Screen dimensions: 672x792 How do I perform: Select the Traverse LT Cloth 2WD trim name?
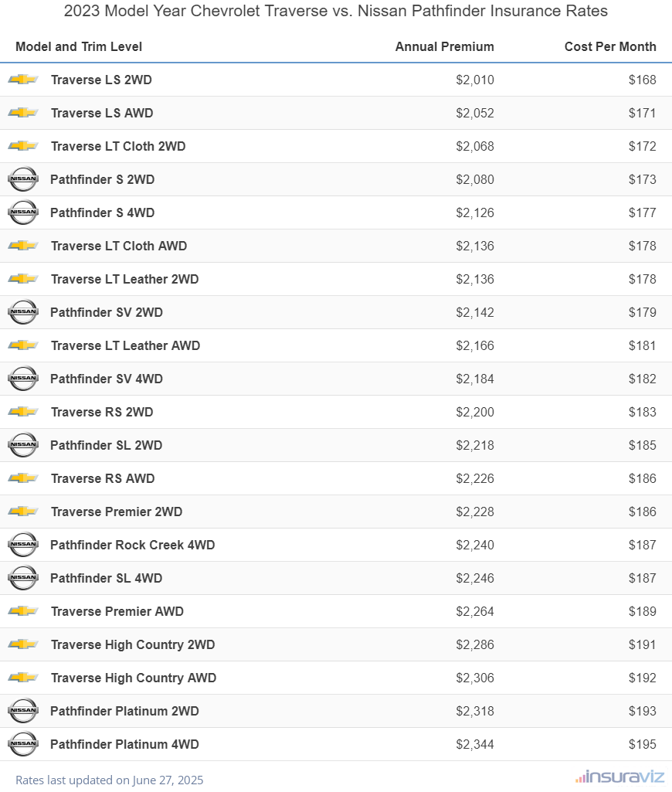[118, 146]
